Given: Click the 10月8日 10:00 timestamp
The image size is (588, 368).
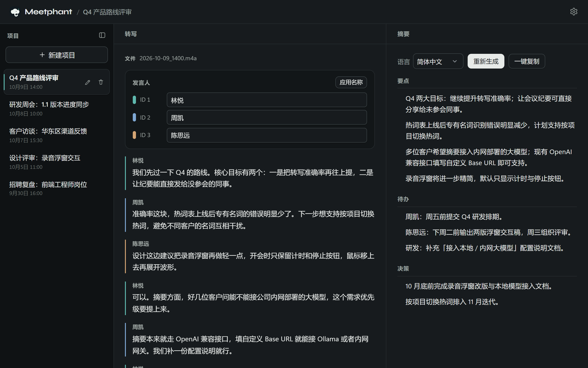Looking at the screenshot, I should coord(26,114).
